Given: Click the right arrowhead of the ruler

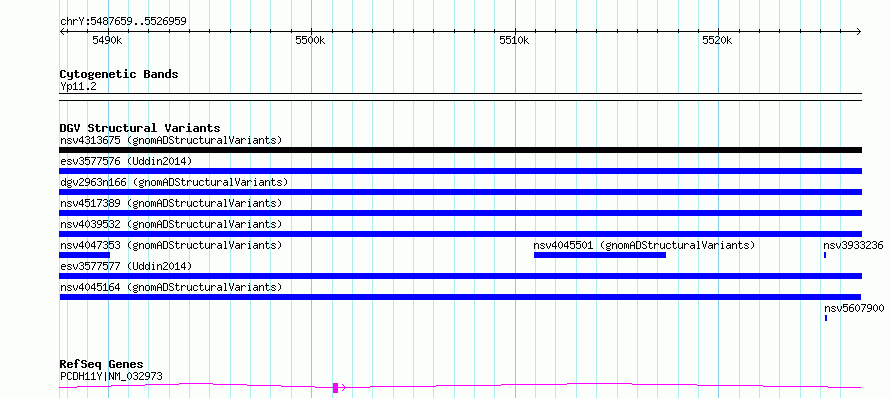Looking at the screenshot, I should pos(859,31).
